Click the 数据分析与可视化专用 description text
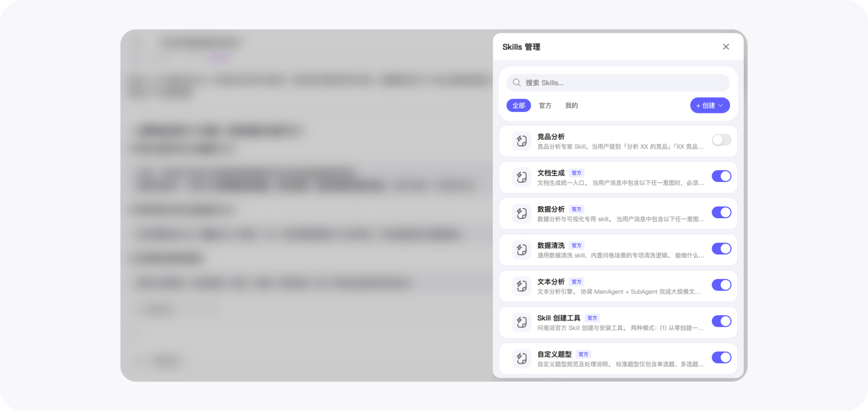This screenshot has width=868, height=411. click(621, 219)
